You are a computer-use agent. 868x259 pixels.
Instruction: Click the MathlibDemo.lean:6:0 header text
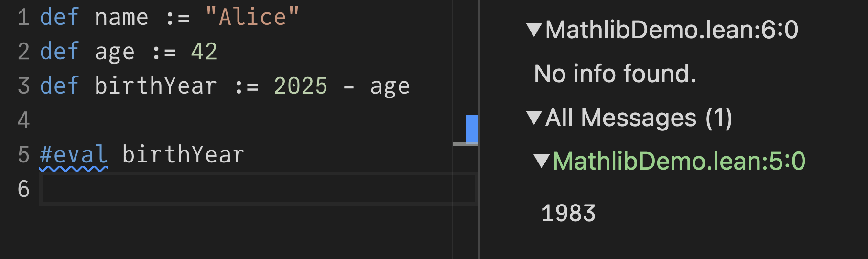(672, 30)
